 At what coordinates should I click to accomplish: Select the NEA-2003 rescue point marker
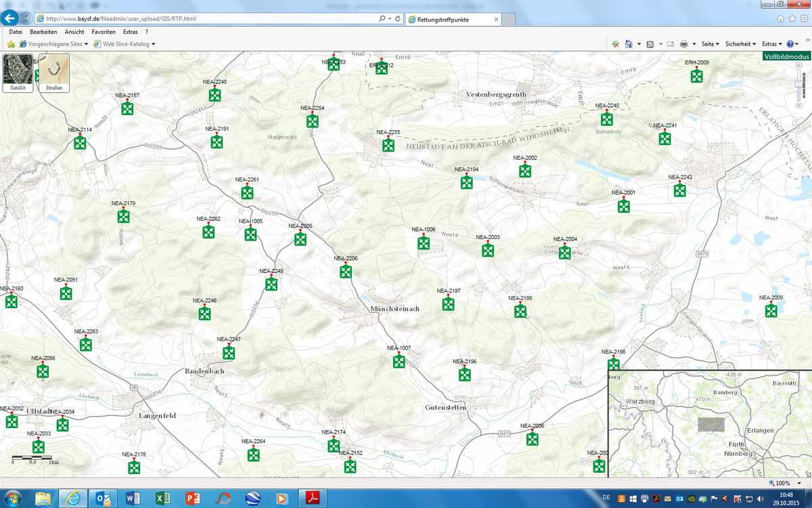click(488, 250)
